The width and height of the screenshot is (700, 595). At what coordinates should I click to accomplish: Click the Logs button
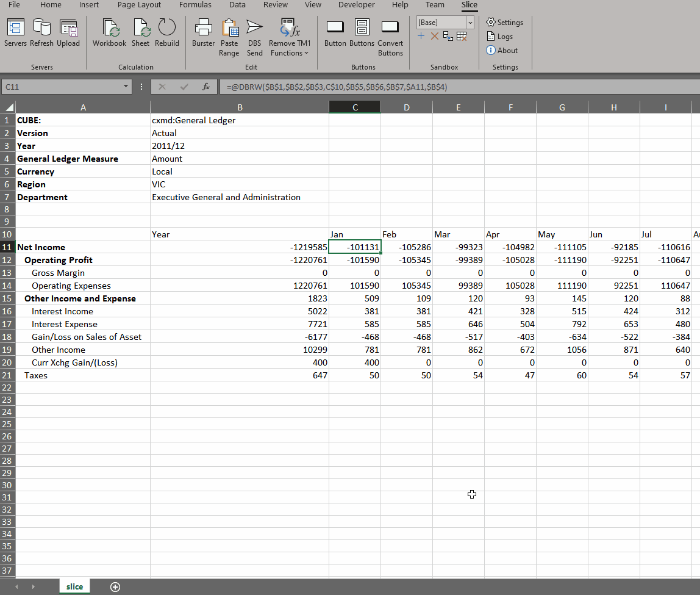coord(499,37)
